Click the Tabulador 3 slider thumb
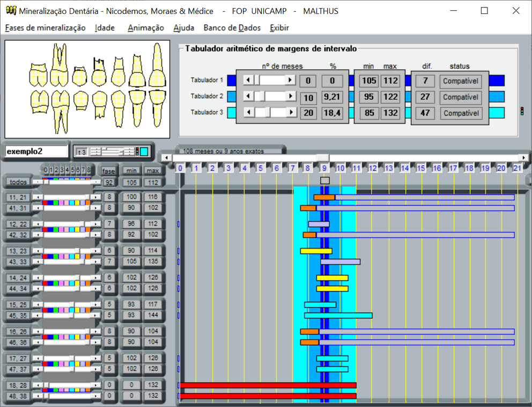 pyautogui.click(x=268, y=112)
